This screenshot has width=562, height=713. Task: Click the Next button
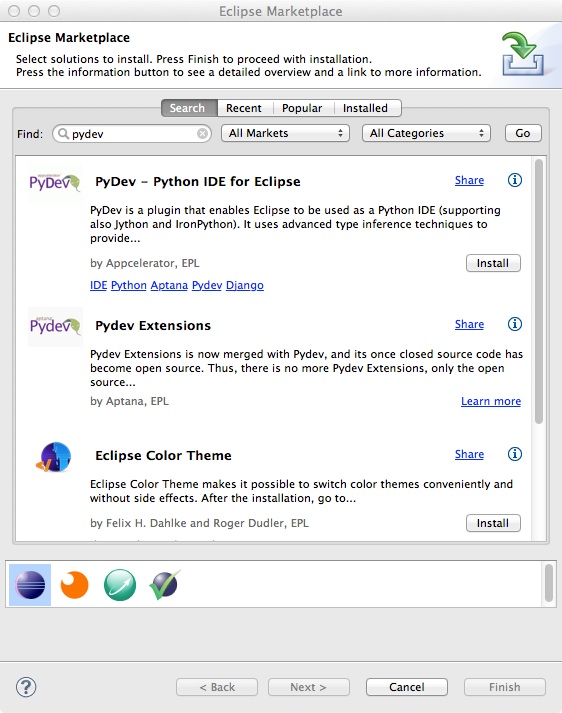pos(309,687)
